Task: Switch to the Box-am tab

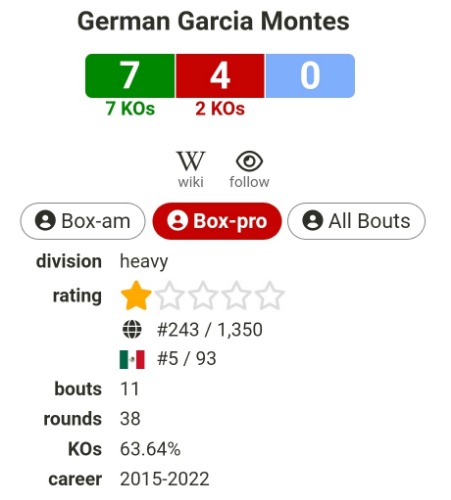Action: click(83, 221)
